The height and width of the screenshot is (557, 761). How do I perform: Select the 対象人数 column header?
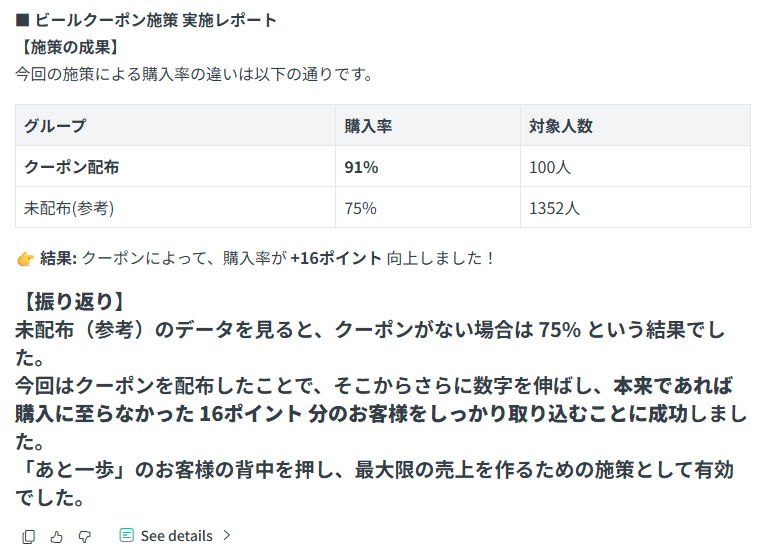635,126
